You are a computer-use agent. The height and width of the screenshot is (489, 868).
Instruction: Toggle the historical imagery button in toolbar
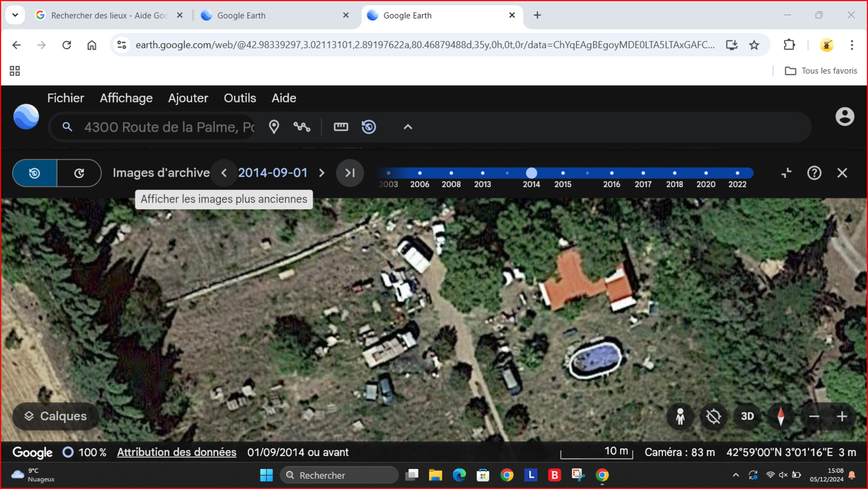click(x=369, y=127)
